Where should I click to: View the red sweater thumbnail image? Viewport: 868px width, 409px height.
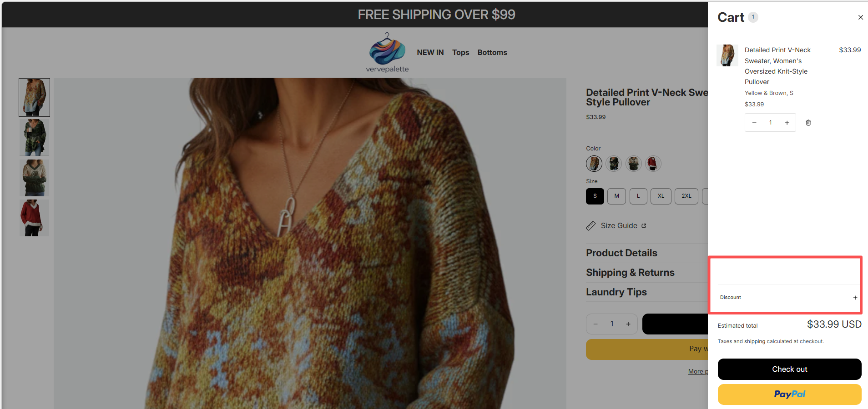[35, 218]
